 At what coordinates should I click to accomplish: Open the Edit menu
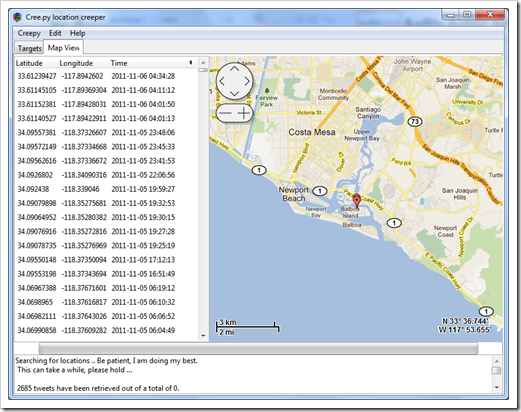[x=55, y=33]
